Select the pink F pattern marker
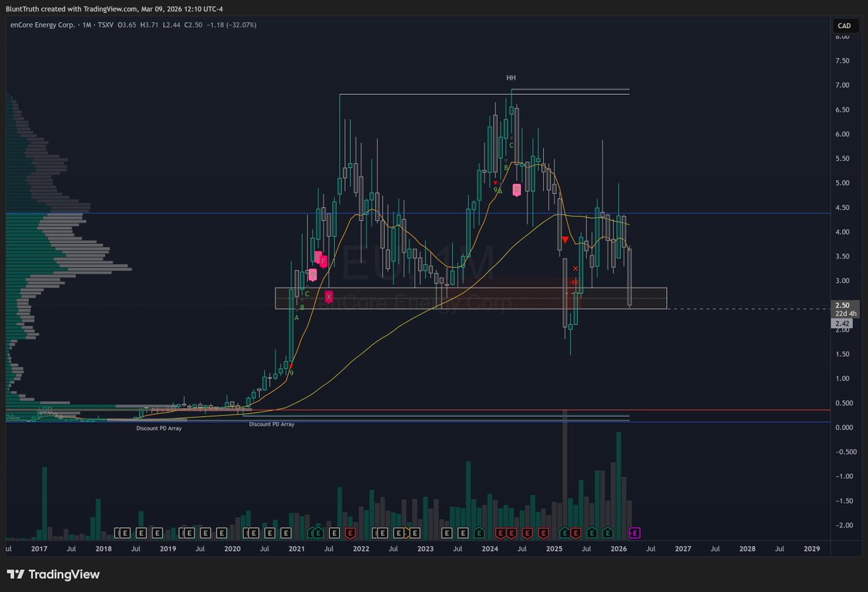Viewport: 868px width, 592px height. 323,261
